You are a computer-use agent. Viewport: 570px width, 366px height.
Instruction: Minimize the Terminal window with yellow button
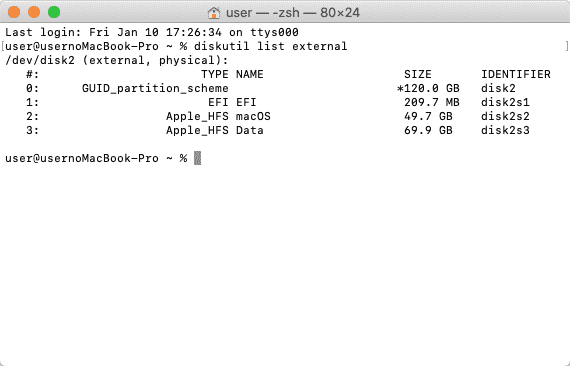(34, 12)
